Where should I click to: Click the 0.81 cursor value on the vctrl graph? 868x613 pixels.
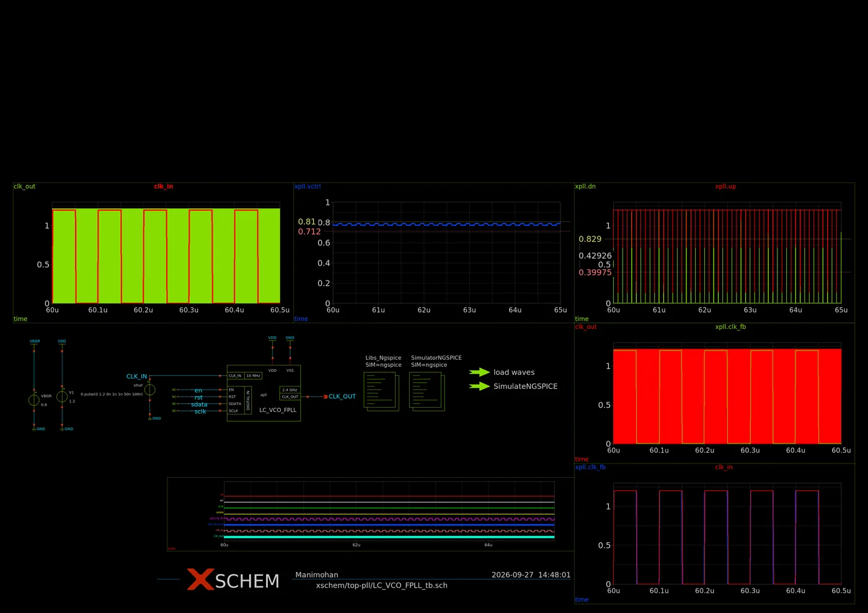307,221
